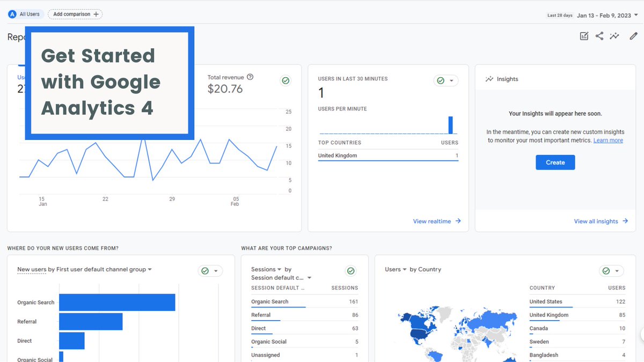Select the Edit report pencil icon

(633, 35)
